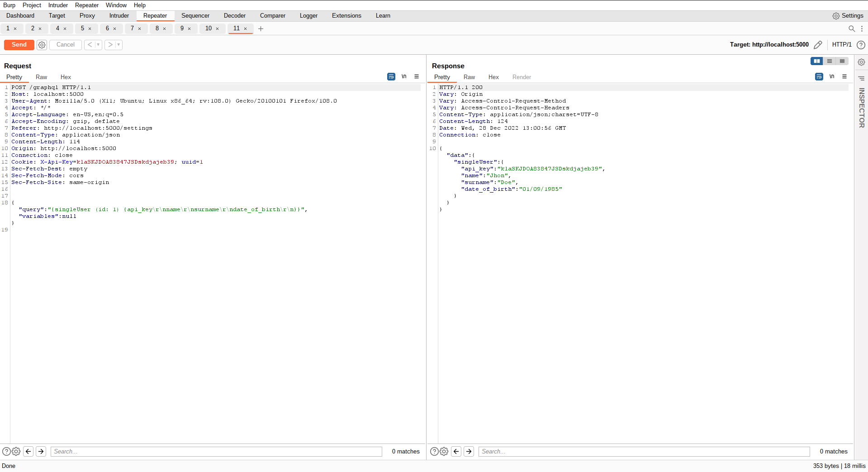Image resolution: width=868 pixels, height=472 pixels.
Task: Toggle request non-printable characters display
Action: pyautogui.click(x=404, y=76)
